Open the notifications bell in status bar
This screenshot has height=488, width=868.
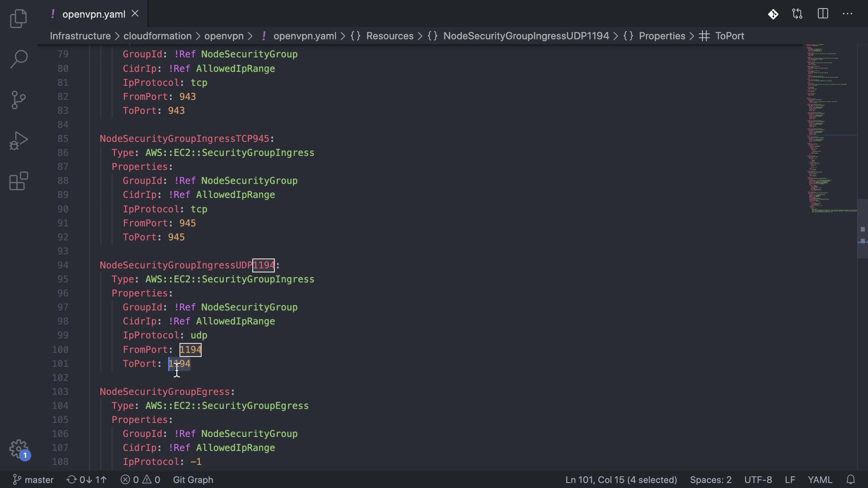851,479
